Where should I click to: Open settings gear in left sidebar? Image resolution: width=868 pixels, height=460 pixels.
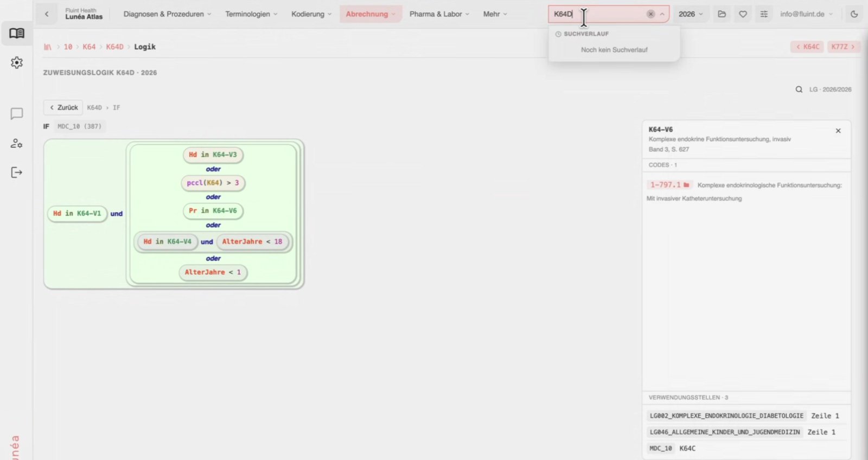point(17,62)
